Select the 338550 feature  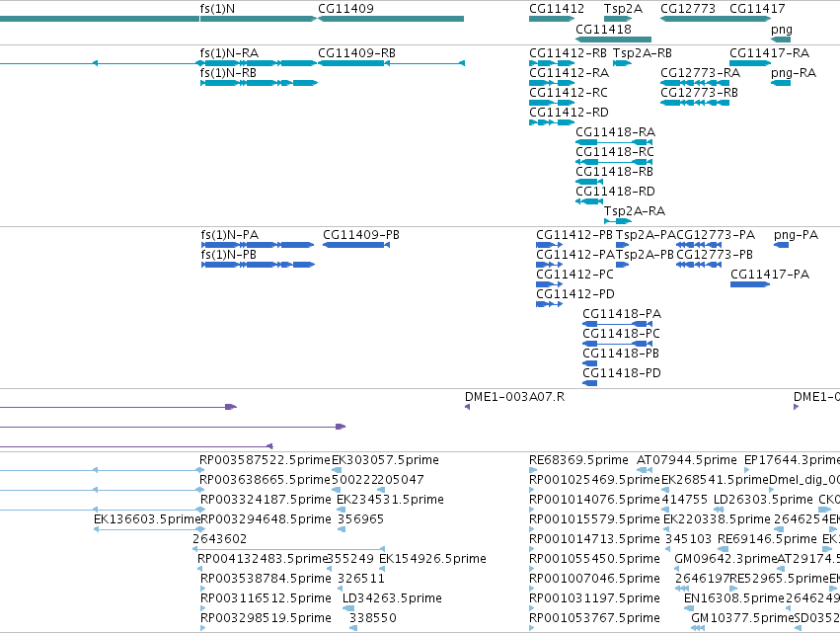353,628
